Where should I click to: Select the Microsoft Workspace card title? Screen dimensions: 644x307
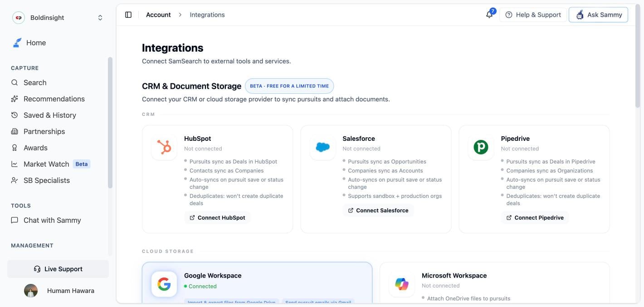(454, 275)
